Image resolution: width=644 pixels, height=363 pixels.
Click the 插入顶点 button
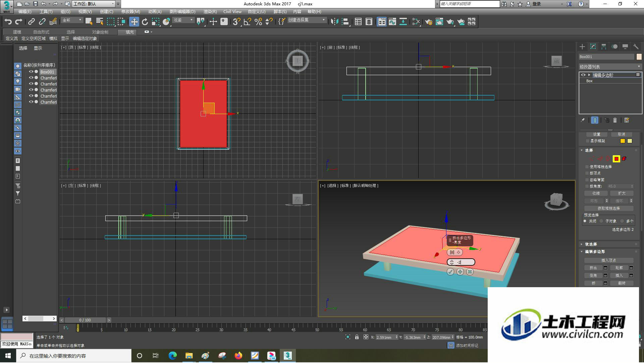[x=609, y=260]
